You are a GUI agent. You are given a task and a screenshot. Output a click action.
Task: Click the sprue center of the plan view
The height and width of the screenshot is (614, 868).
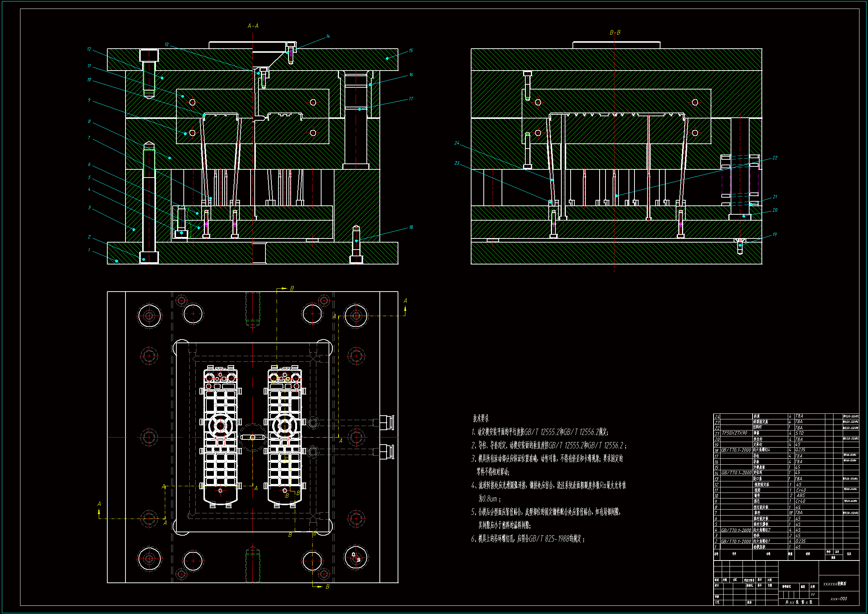252,438
